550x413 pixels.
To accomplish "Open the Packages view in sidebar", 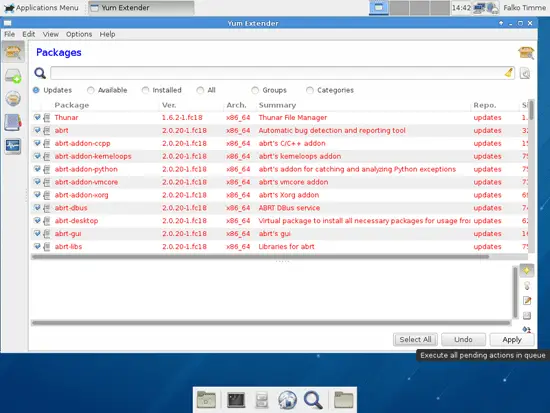I will tap(13, 52).
